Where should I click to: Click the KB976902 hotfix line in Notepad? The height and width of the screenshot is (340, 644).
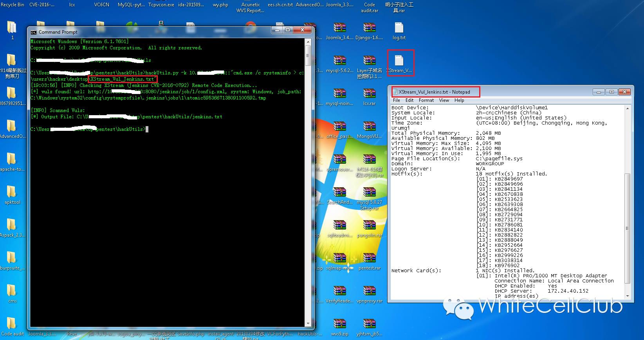pyautogui.click(x=498, y=266)
